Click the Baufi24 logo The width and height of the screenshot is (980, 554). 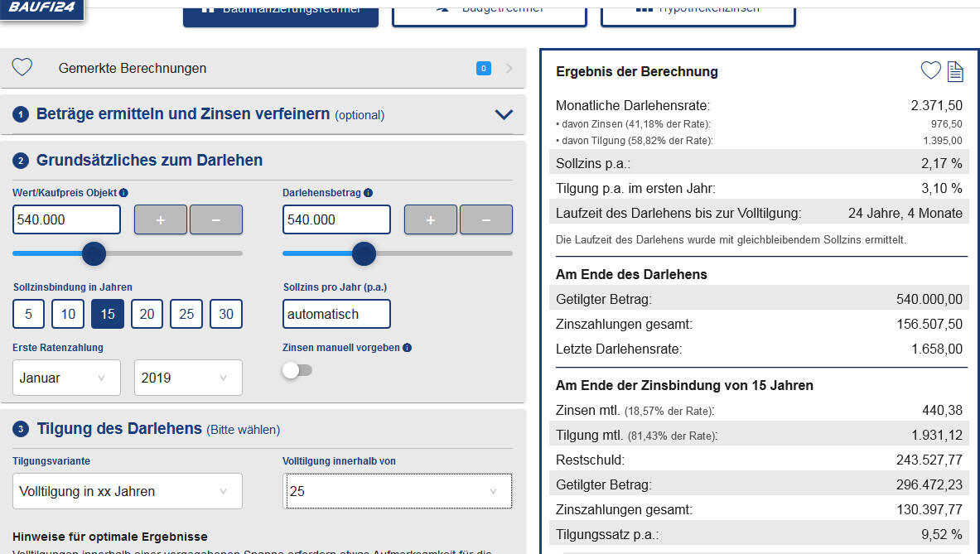point(41,8)
